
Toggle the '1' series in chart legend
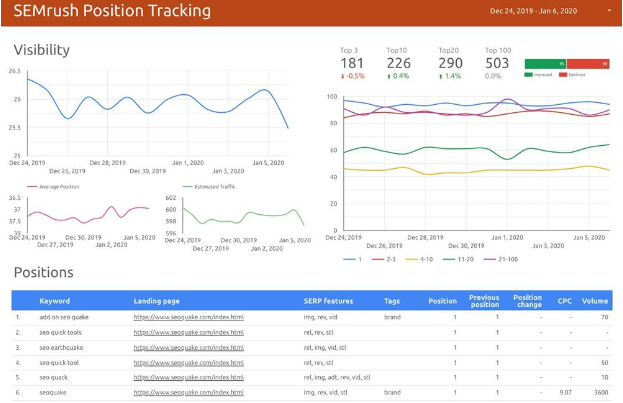(x=354, y=259)
